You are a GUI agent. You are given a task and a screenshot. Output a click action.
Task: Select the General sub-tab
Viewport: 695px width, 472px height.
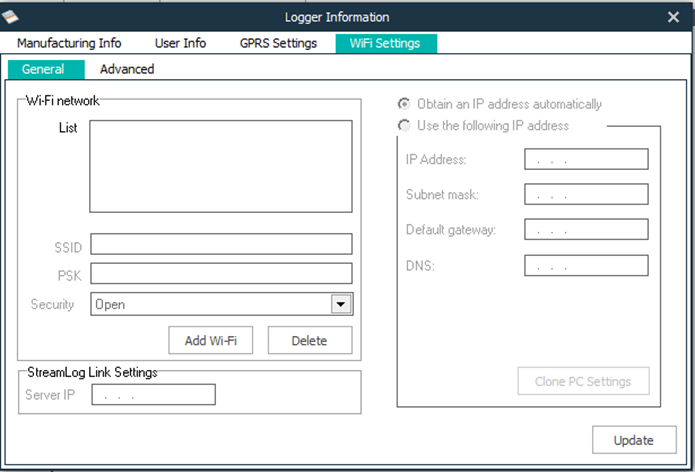coord(43,69)
